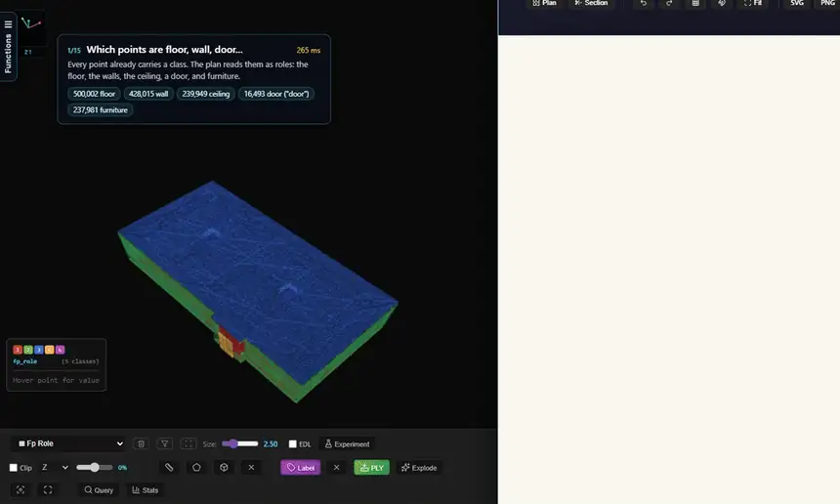Enable the Clip checkbox
The width and height of the screenshot is (840, 504).
[x=14, y=468]
